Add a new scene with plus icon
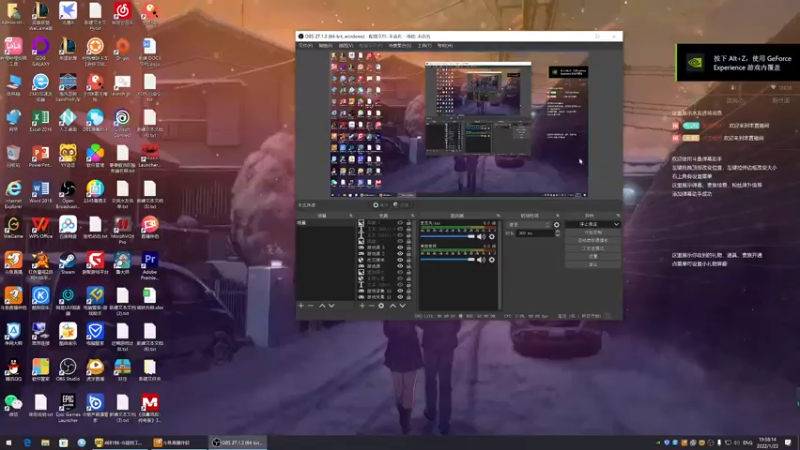800x450 pixels. pos(301,306)
